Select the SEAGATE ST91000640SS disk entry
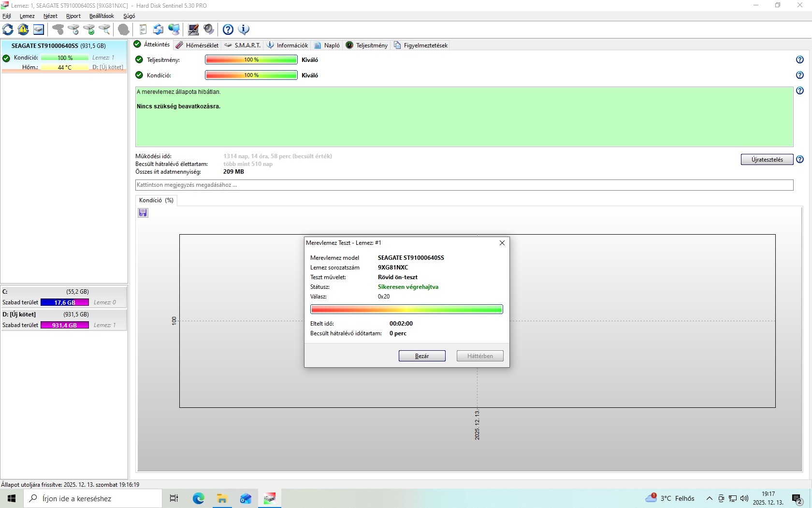 [64, 57]
